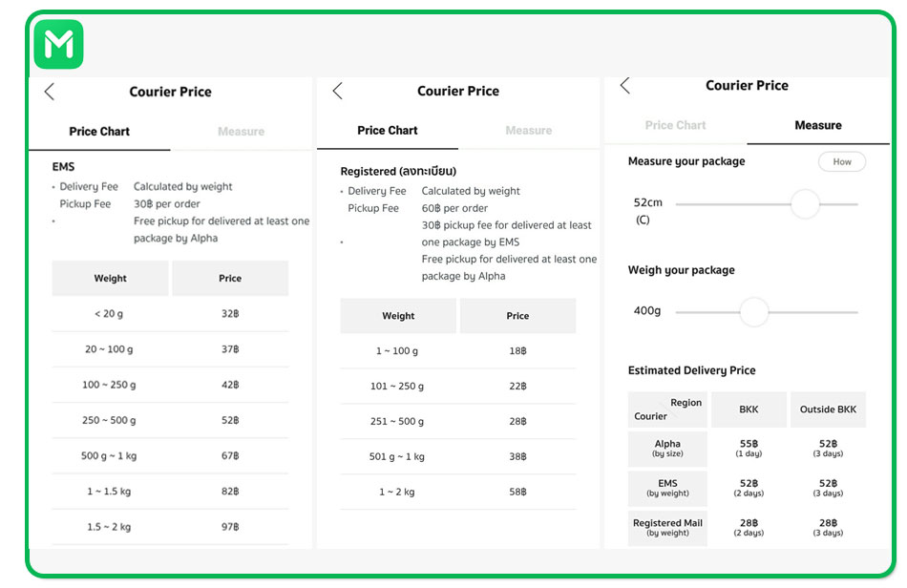Tap the back arrow on the Registered screen
Image resolution: width=907 pixels, height=588 pixels.
[338, 91]
